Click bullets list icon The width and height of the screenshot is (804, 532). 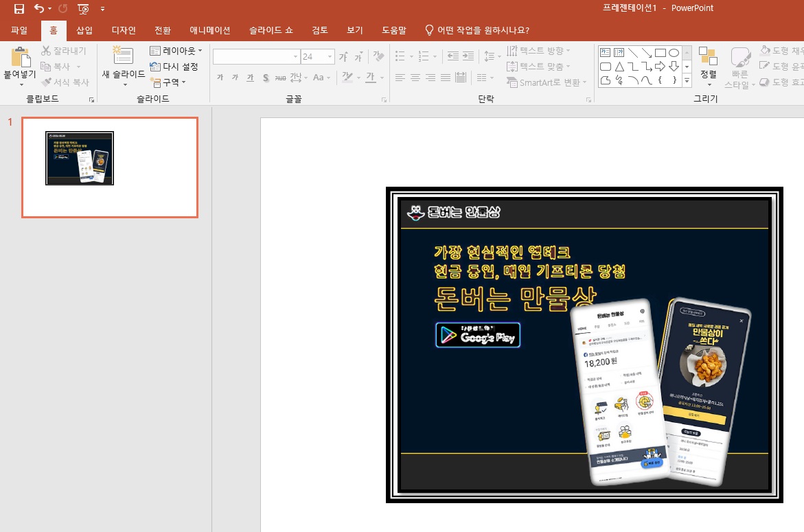[x=400, y=56]
